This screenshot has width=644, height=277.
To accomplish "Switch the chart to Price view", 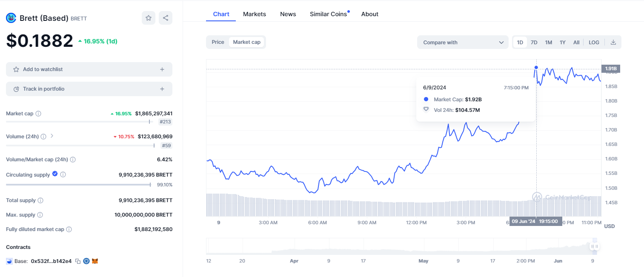I will [x=218, y=42].
